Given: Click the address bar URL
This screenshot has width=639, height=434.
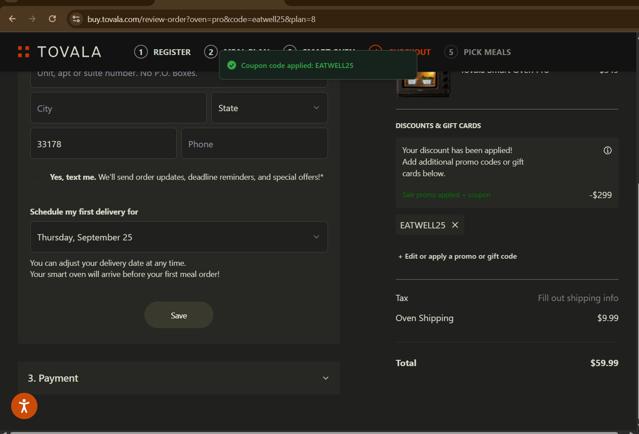Looking at the screenshot, I should [x=201, y=19].
